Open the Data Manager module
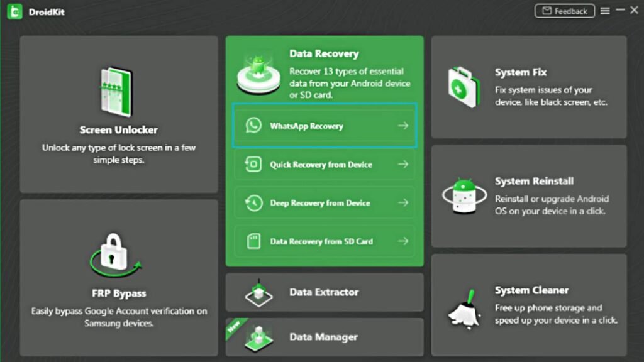This screenshot has height=362, width=644. pyautogui.click(x=325, y=337)
